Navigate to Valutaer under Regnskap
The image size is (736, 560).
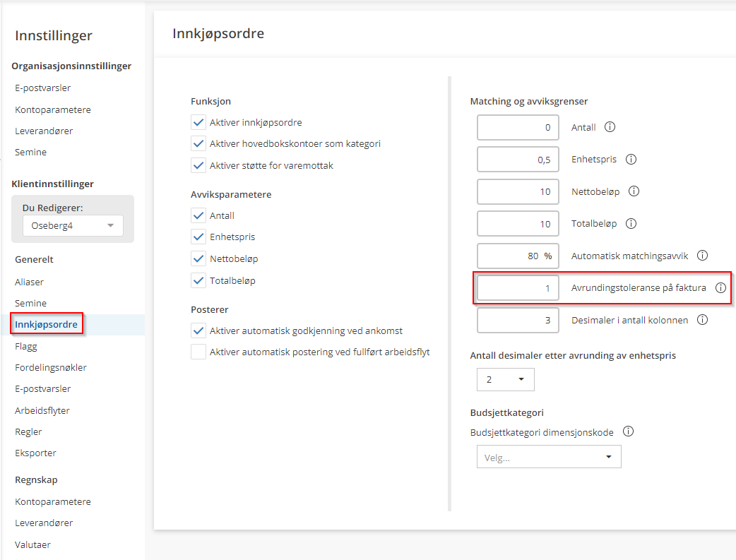tap(32, 544)
